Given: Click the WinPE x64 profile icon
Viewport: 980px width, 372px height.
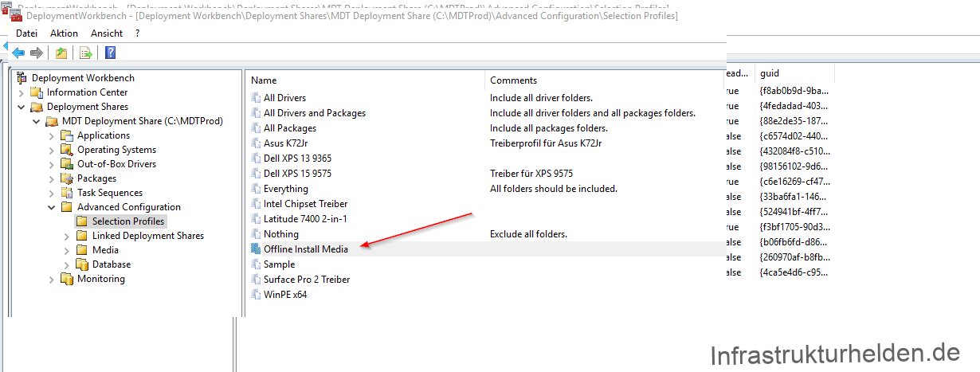Looking at the screenshot, I should point(256,295).
